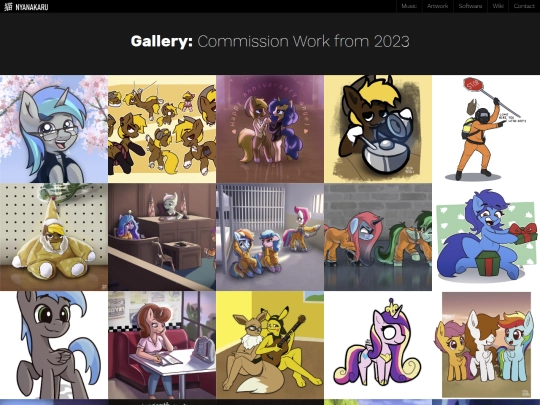Open the blue pony with gift boxes thumbnail
The height and width of the screenshot is (405, 540).
click(x=486, y=237)
